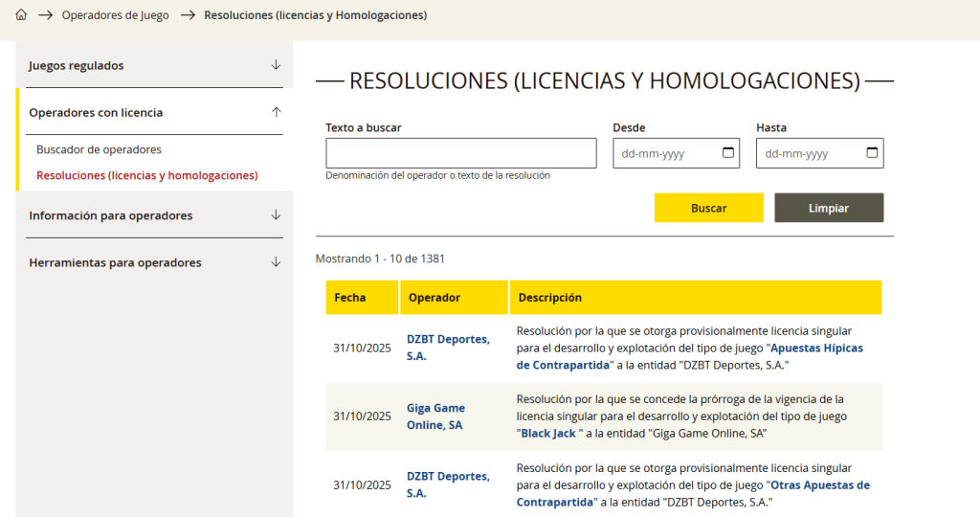The width and height of the screenshot is (980, 517).
Task: Open calendar picker in Desde field
Action: pyautogui.click(x=727, y=153)
